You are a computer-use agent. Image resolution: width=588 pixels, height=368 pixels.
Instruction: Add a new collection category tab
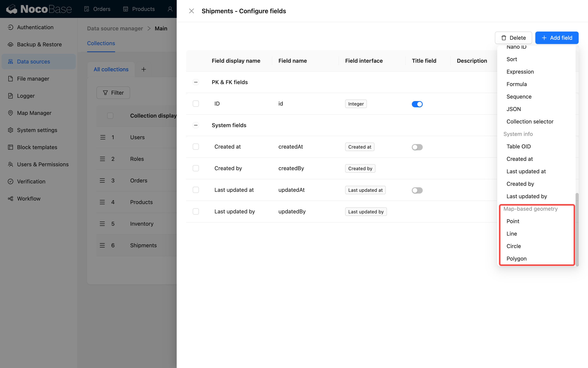[x=144, y=69]
